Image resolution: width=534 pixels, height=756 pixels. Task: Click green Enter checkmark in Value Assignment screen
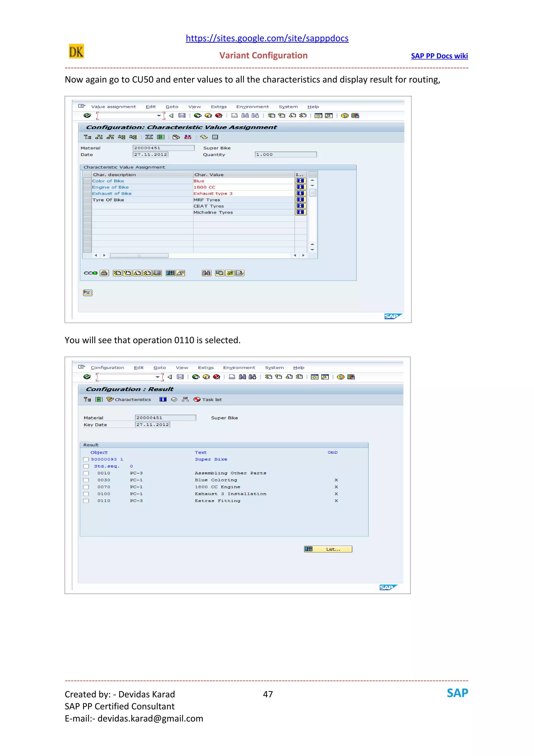(87, 116)
